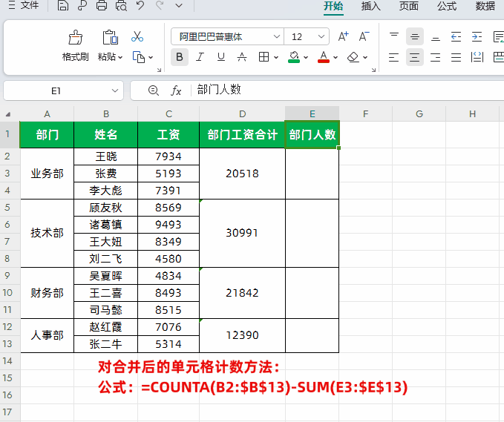Apply the green fill color bucket

(294, 57)
